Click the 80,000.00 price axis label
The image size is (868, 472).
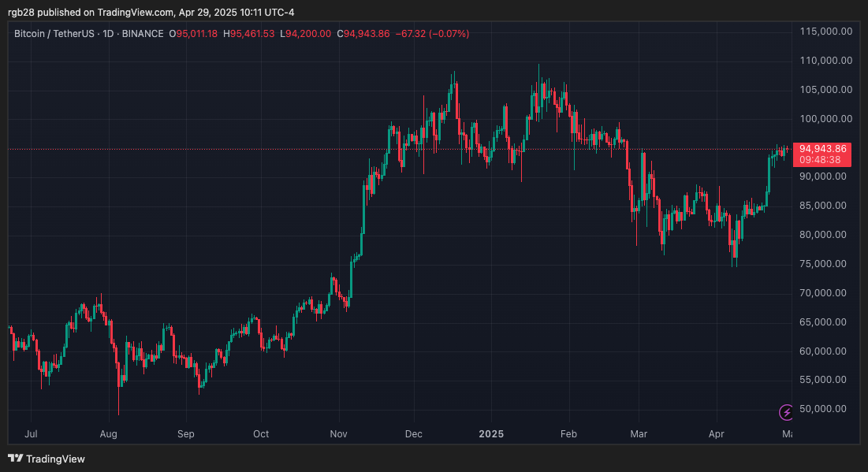click(823, 235)
